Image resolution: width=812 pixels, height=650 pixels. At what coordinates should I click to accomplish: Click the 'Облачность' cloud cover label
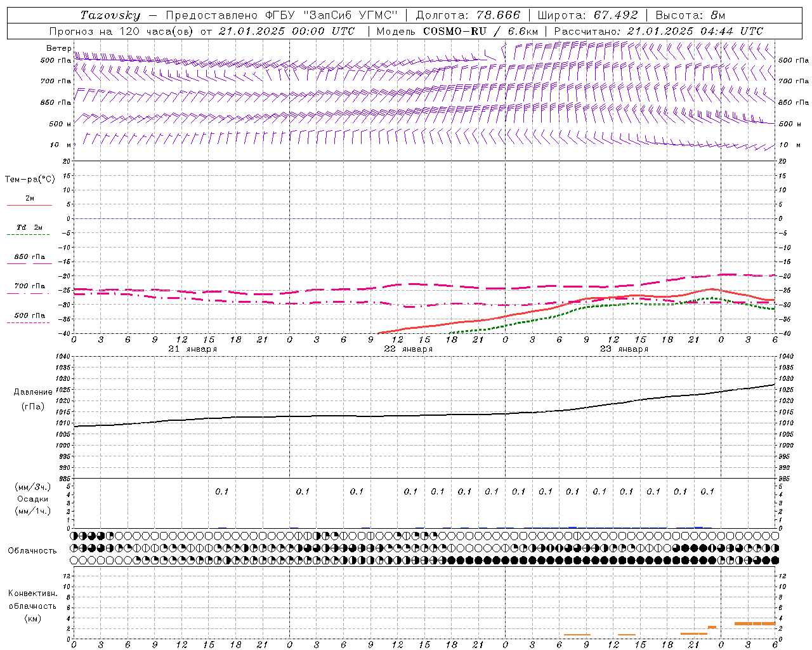32,551
